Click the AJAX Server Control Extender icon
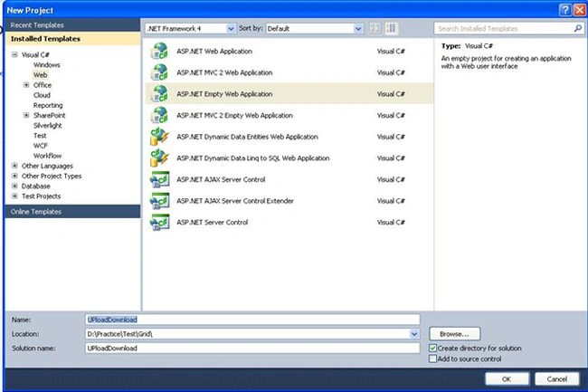Viewport: 588px width, 392px height. tap(160, 201)
